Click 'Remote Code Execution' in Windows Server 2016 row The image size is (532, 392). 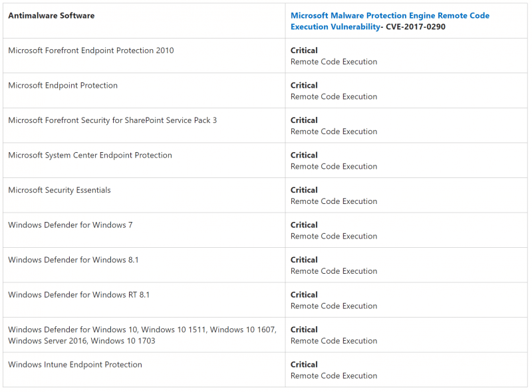pyautogui.click(x=334, y=342)
